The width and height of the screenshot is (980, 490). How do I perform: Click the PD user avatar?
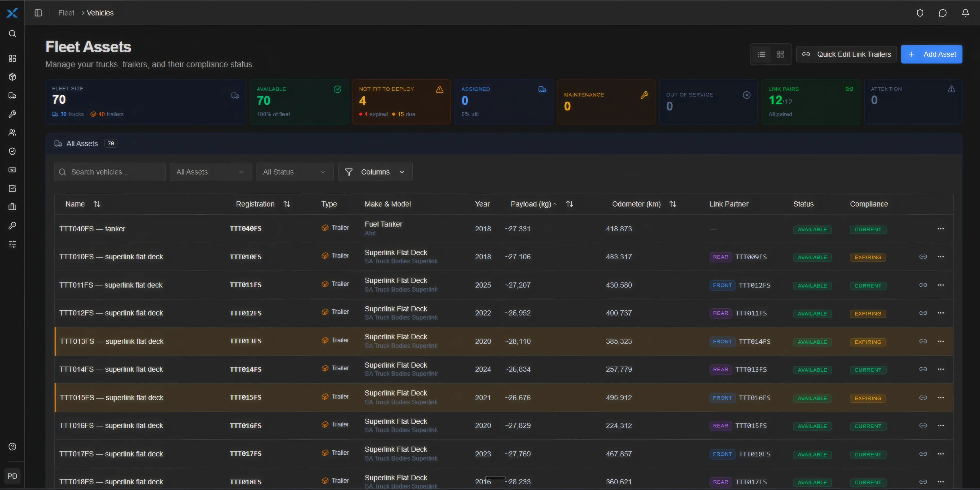tap(12, 476)
